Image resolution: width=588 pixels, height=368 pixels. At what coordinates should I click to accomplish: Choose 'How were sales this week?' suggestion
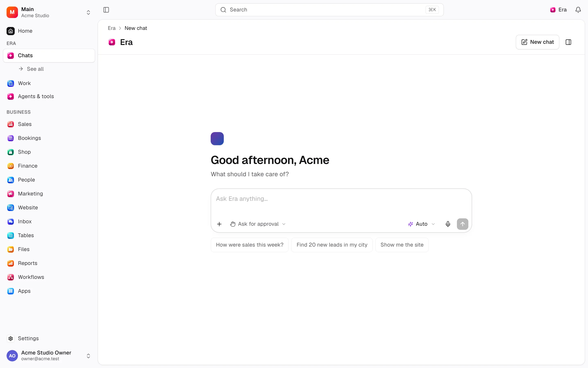(249, 245)
